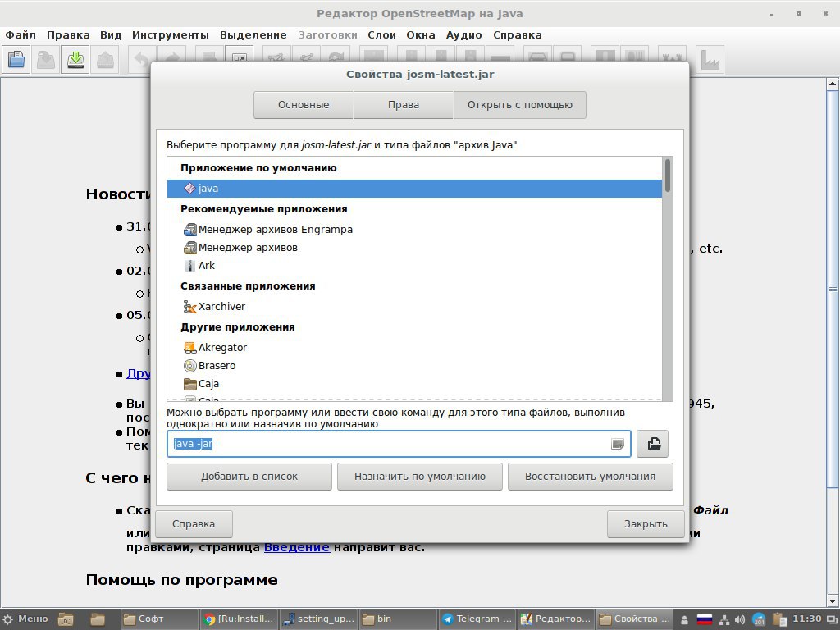Close the properties dialog with Закрыть
Image resolution: width=840 pixels, height=630 pixels.
pyautogui.click(x=646, y=524)
